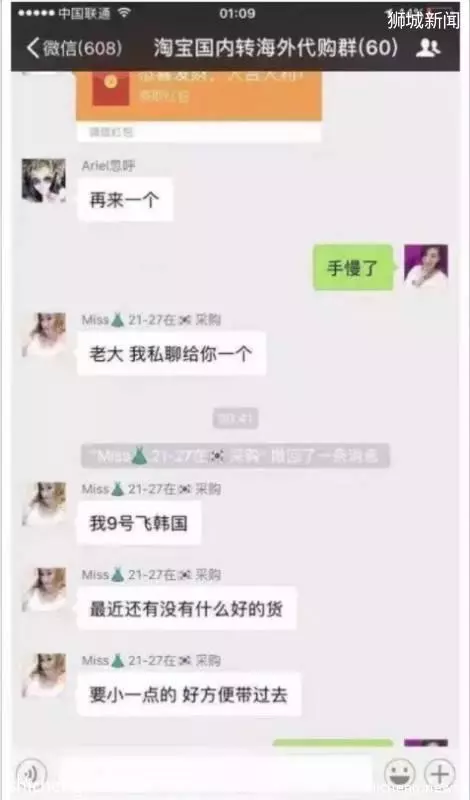Tap the back chevron arrow in header
Screen dimensions: 470x800
click(33, 48)
